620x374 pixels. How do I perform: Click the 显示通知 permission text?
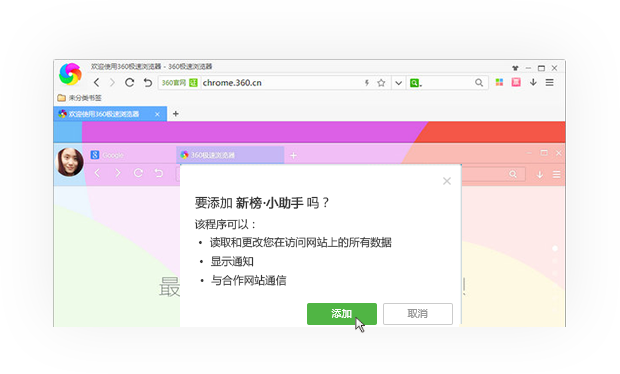click(x=232, y=261)
